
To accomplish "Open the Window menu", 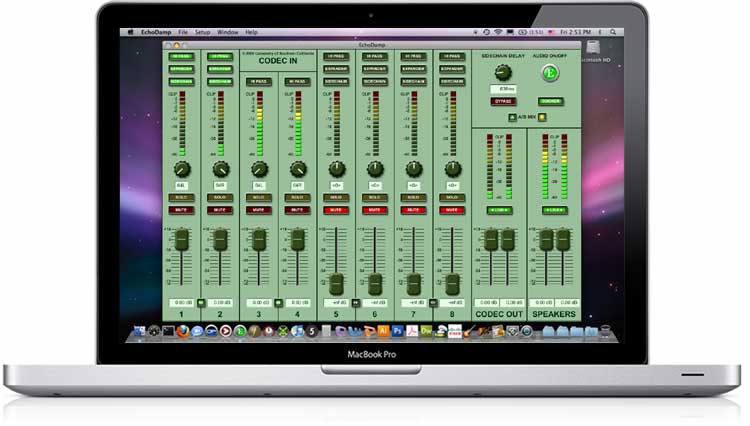I will 228,32.
